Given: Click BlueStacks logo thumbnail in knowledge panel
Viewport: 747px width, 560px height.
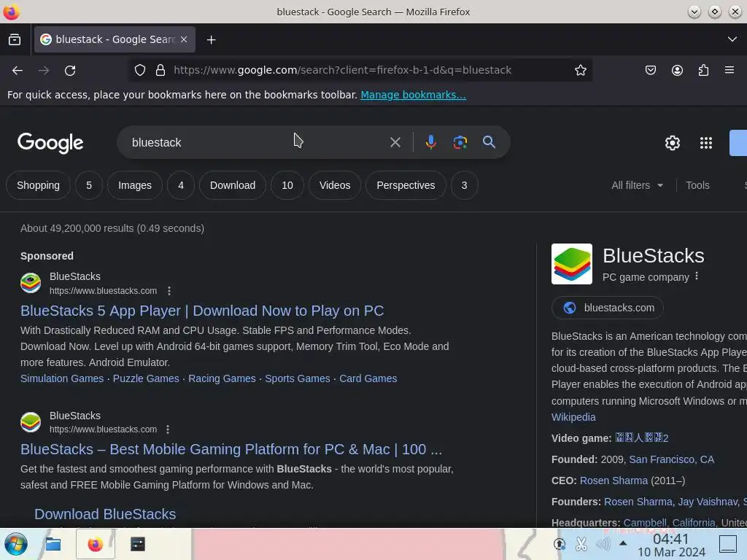Looking at the screenshot, I should [x=572, y=264].
